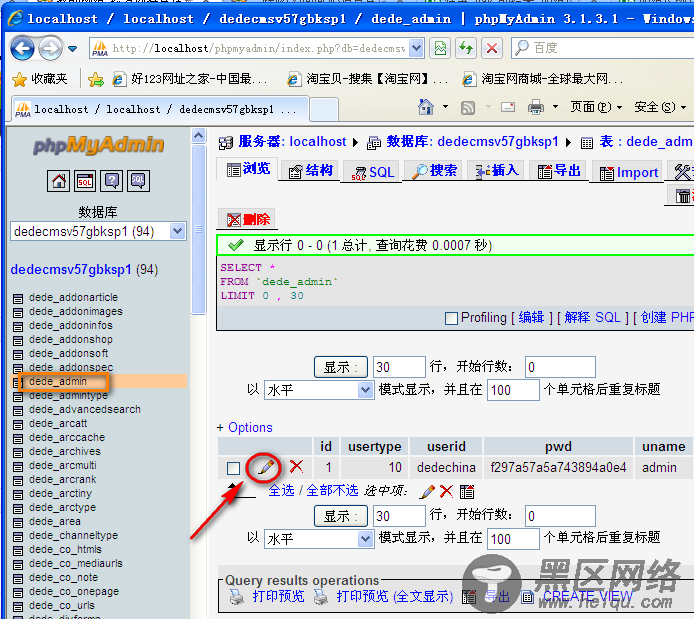
Task: Switch to the 搜索 tab
Action: tap(434, 170)
